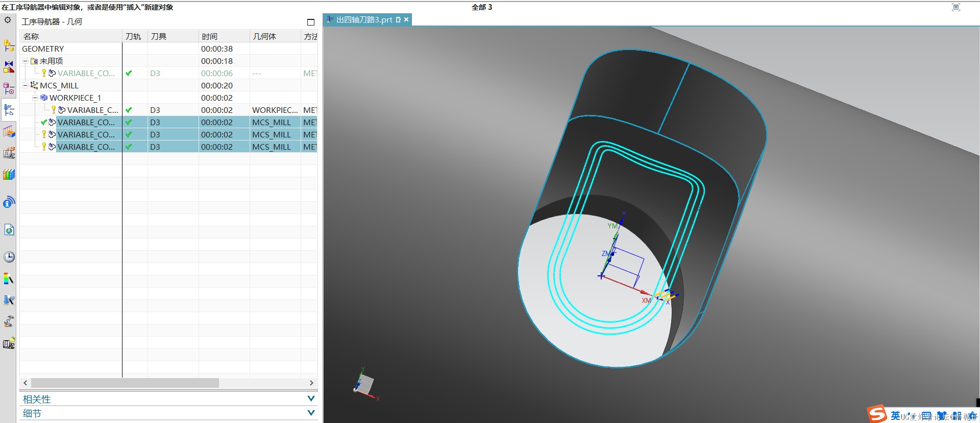Click the Sogou input method logo
Screen dimensions: 980x423
(x=877, y=414)
